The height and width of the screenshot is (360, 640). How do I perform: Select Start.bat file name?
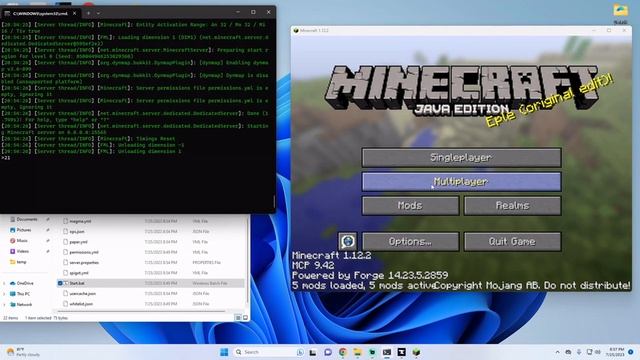coord(77,283)
